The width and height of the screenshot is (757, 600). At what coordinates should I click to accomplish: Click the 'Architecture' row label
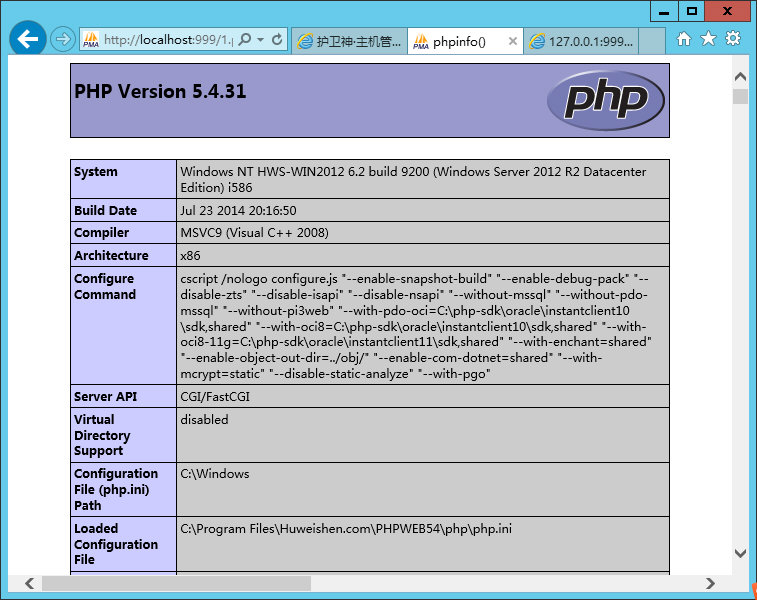pos(111,255)
